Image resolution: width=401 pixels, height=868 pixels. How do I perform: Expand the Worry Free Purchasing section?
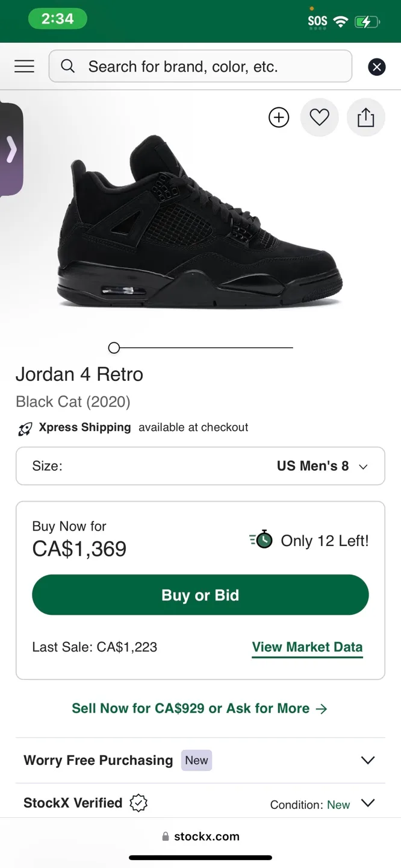point(367,760)
